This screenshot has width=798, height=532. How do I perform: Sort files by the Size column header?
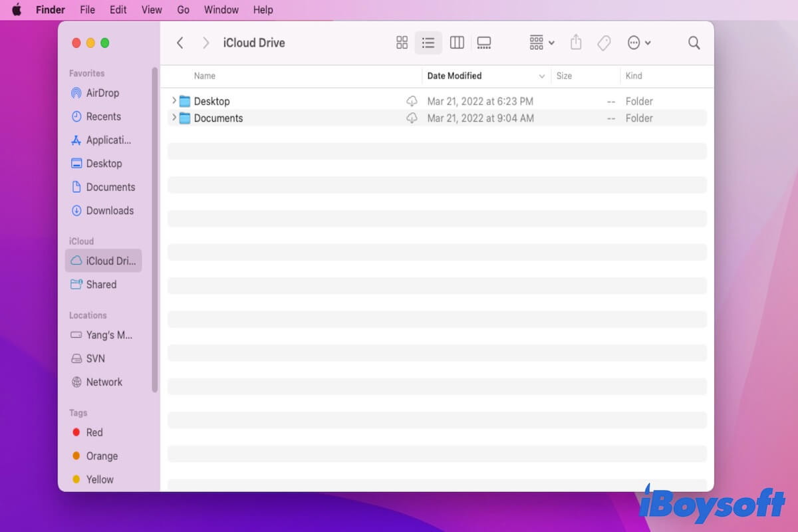[x=564, y=75]
